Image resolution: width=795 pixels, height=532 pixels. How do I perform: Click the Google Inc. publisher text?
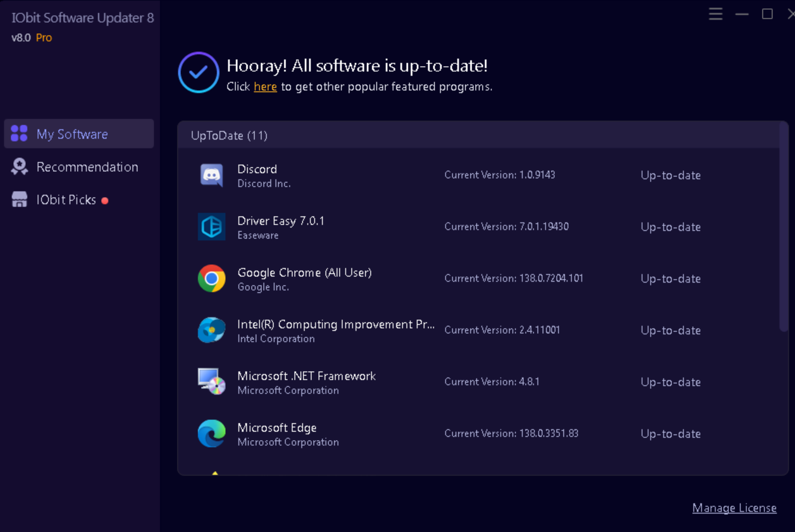tap(263, 287)
